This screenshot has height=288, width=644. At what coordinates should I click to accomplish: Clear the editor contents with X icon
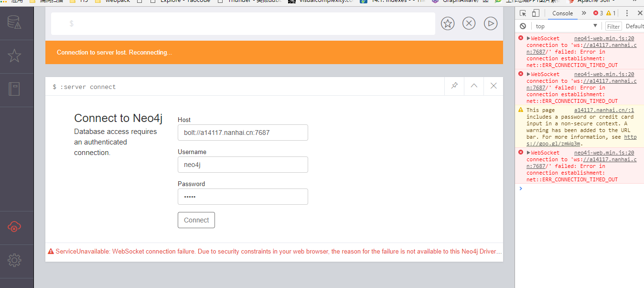pyautogui.click(x=469, y=23)
